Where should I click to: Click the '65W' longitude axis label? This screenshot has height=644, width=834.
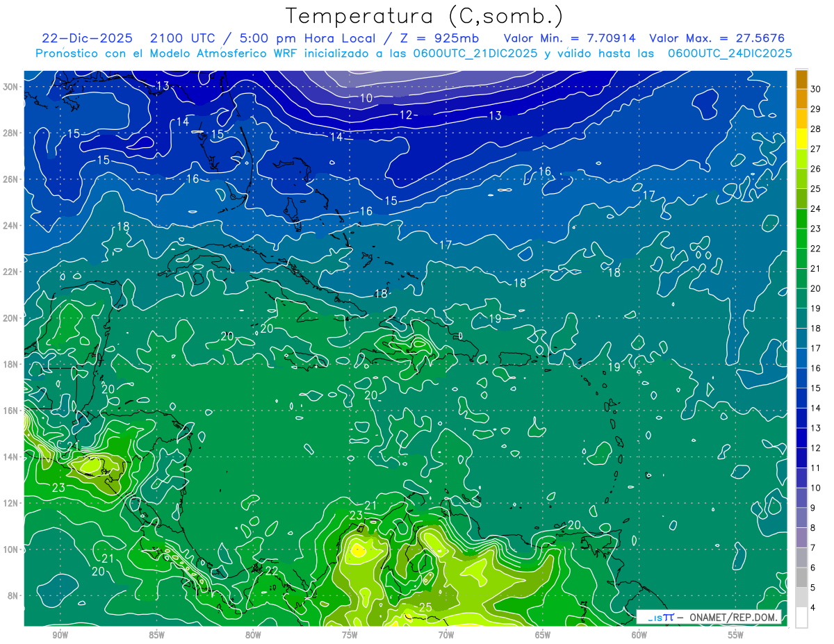(543, 636)
